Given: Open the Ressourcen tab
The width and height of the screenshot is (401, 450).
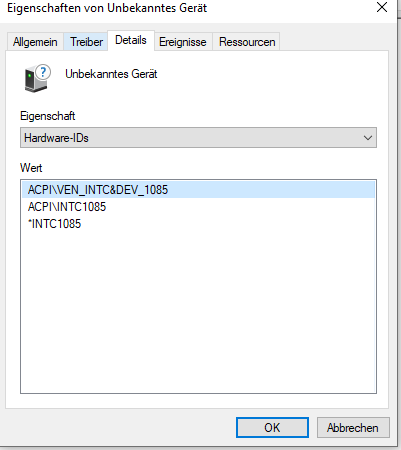Looking at the screenshot, I should point(247,42).
